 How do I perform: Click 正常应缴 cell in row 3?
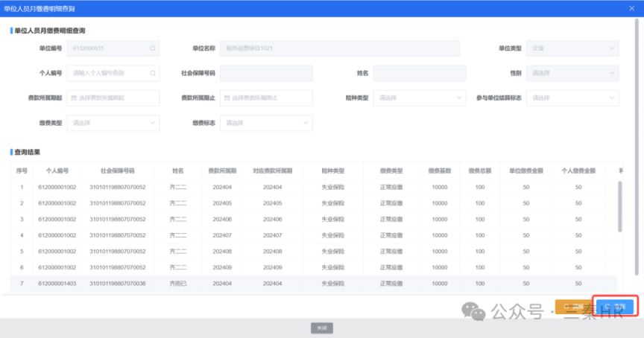pyautogui.click(x=391, y=219)
